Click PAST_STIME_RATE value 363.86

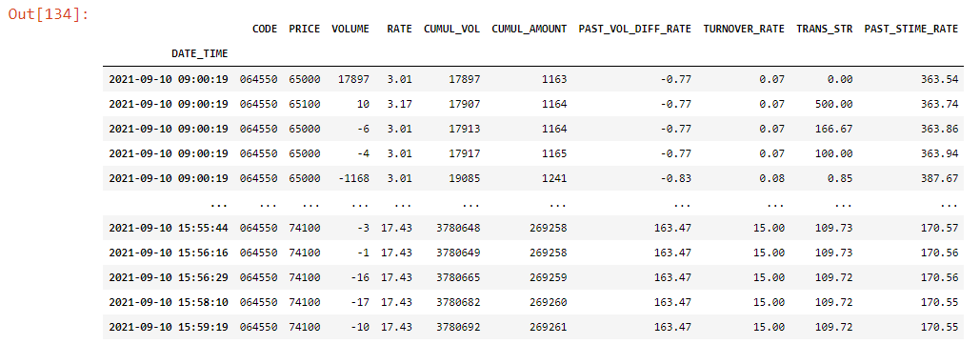(x=939, y=129)
